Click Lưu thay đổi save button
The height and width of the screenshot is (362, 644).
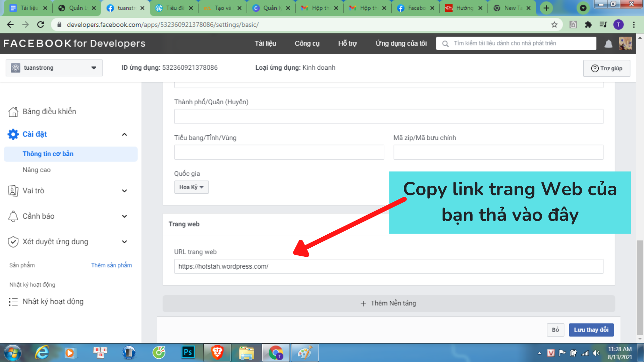tap(591, 330)
